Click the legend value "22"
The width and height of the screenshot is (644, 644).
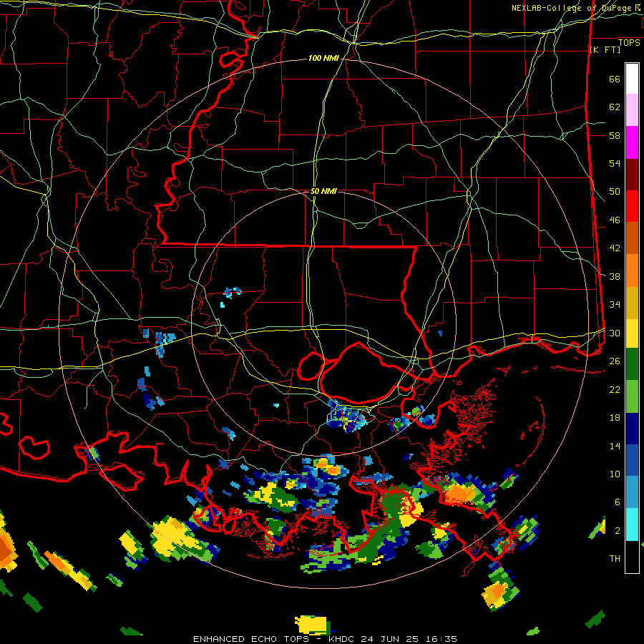pos(615,390)
